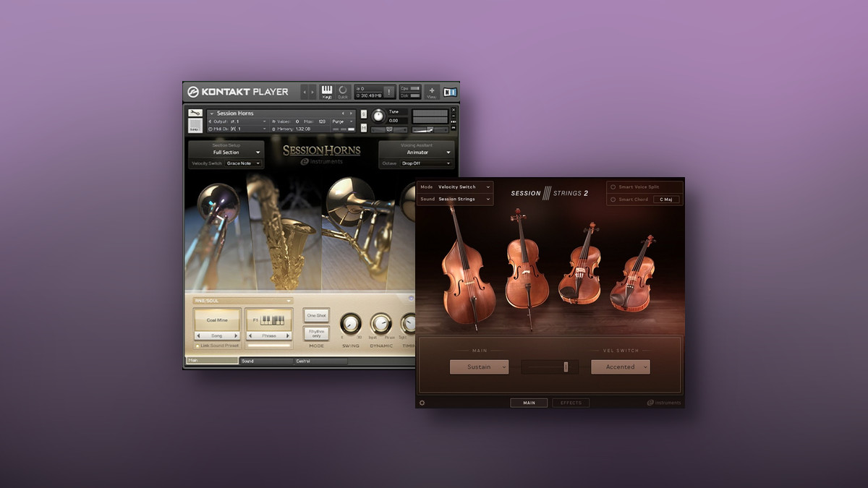Click the Swing knob in Session Horns
Image resolution: width=868 pixels, height=488 pixels.
click(x=350, y=324)
